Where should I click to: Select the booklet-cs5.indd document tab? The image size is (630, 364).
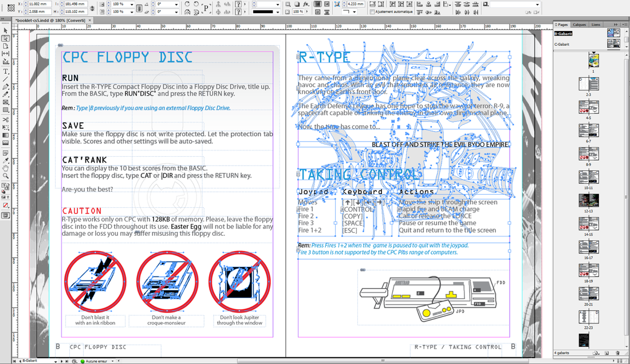[x=50, y=20]
